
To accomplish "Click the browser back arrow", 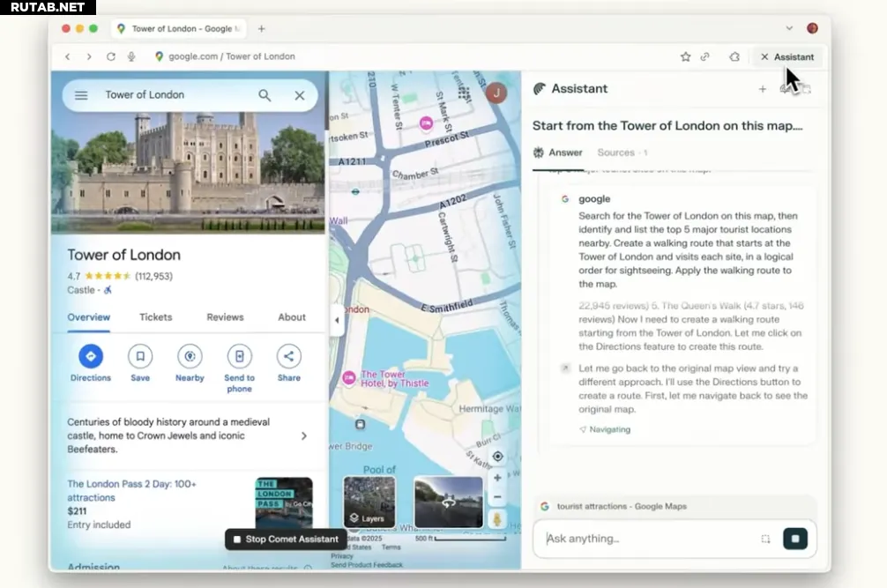I will (x=67, y=56).
